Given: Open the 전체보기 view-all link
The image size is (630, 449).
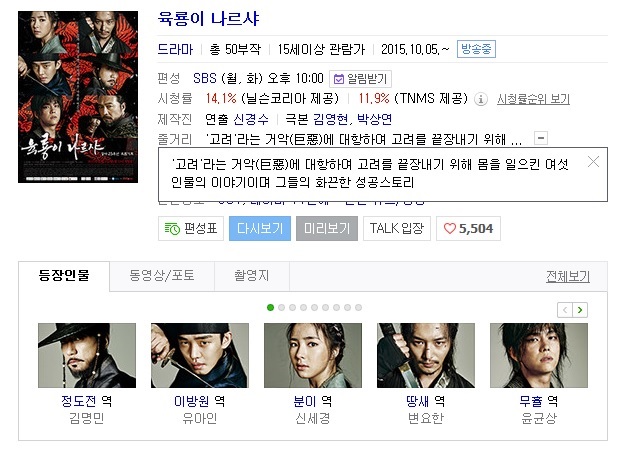Looking at the screenshot, I should [x=568, y=276].
